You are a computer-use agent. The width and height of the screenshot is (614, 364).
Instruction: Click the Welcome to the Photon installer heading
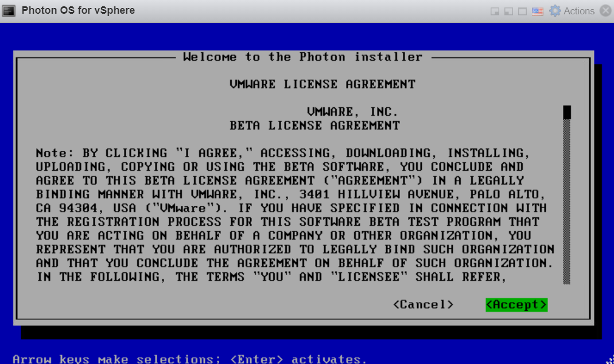coord(303,57)
